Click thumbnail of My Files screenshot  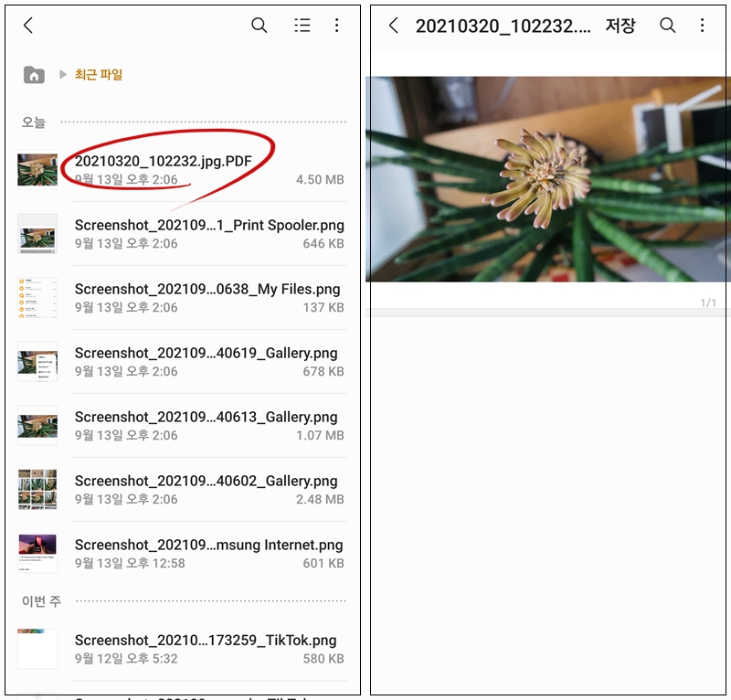pyautogui.click(x=37, y=298)
